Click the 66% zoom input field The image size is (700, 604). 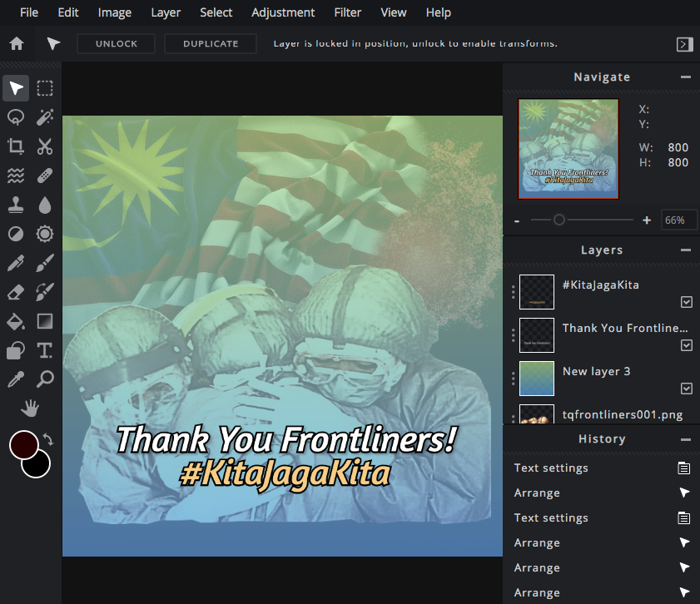point(678,220)
